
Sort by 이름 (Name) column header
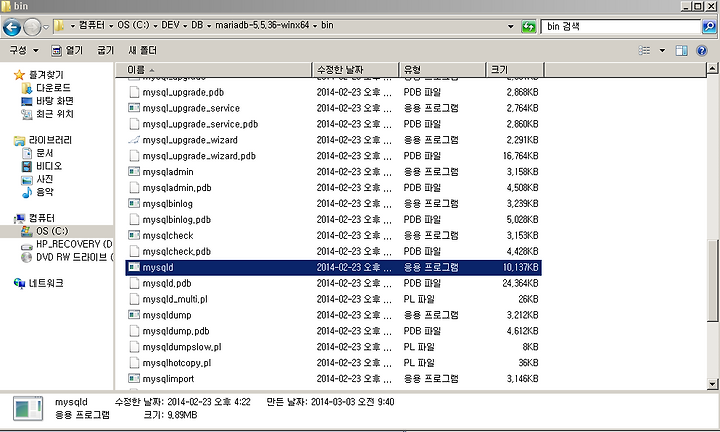213,70
